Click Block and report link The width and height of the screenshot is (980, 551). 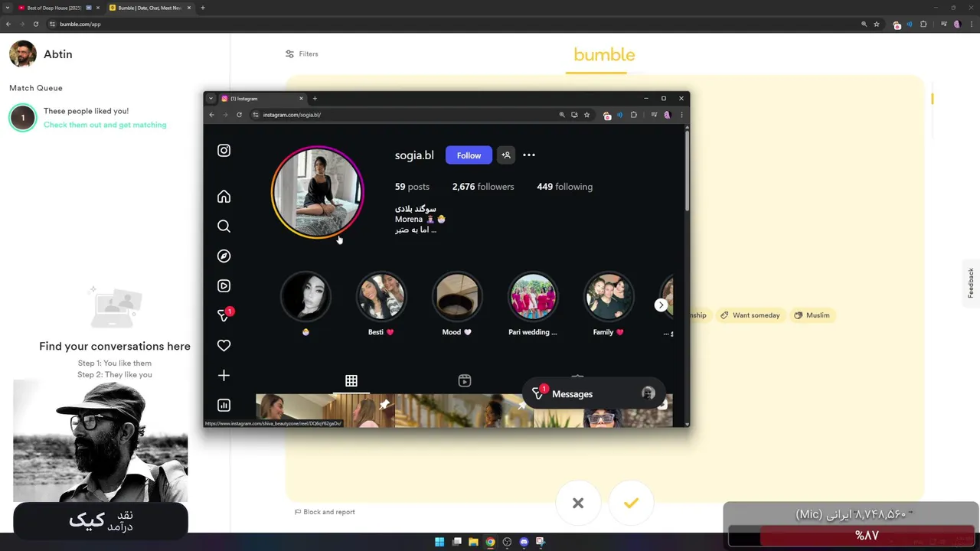[x=325, y=512]
